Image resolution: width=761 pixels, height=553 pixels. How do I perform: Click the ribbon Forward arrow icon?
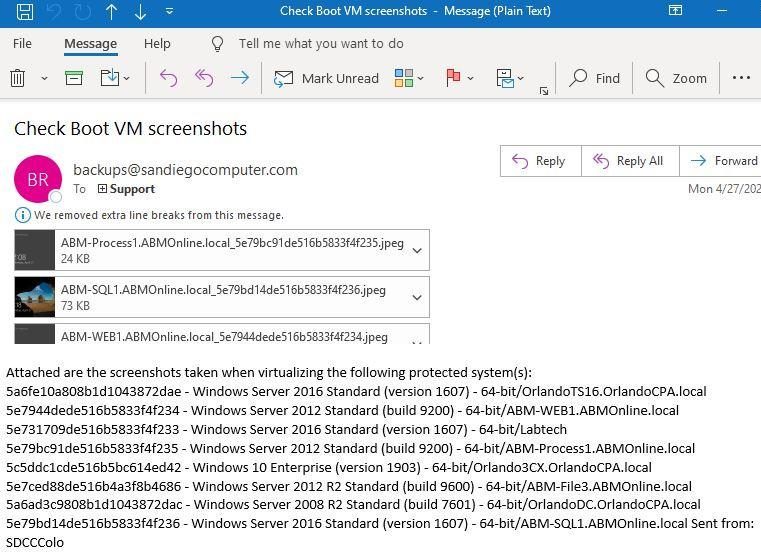tap(240, 78)
